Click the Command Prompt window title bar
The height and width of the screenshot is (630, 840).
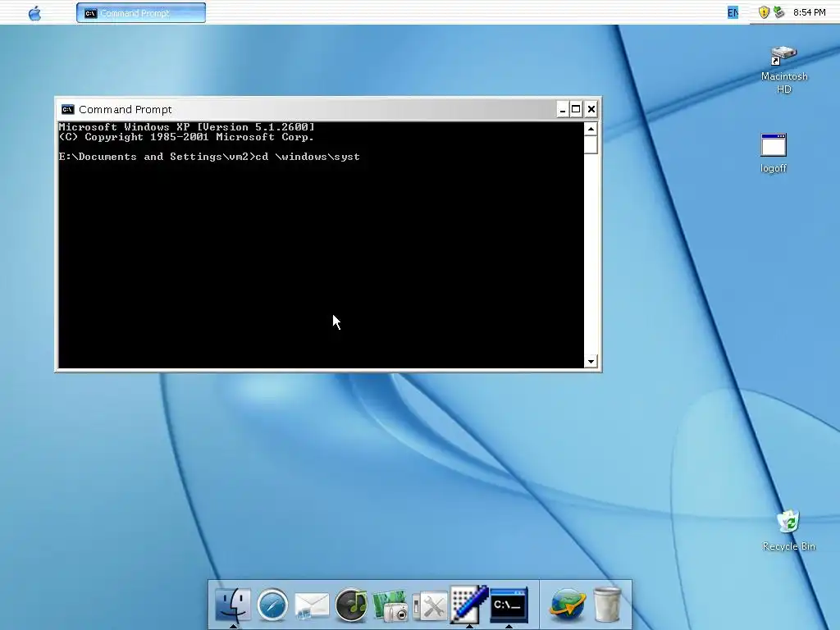point(308,109)
